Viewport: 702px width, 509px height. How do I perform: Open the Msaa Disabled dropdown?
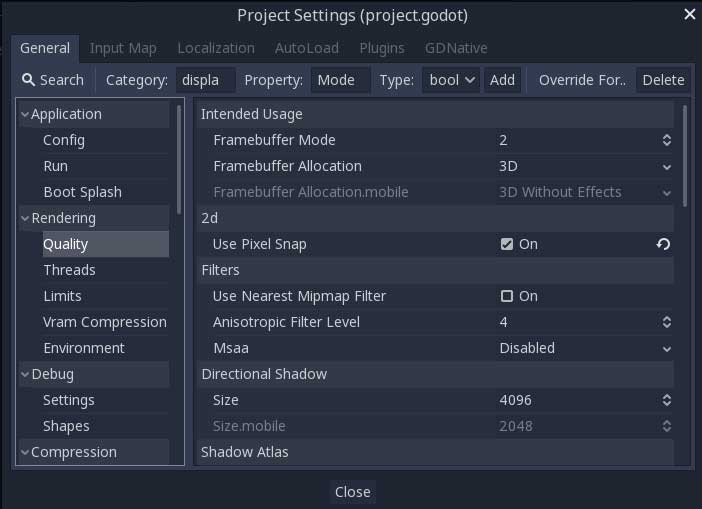point(585,348)
